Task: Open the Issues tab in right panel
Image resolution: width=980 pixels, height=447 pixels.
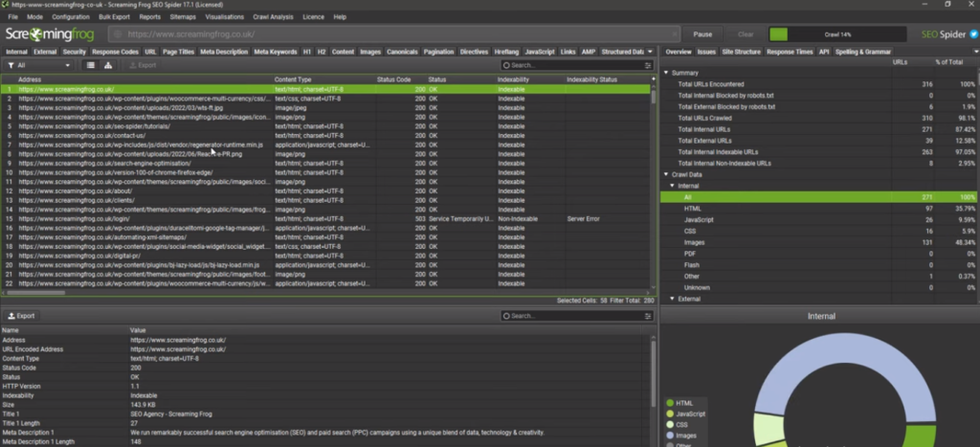Action: 706,52
